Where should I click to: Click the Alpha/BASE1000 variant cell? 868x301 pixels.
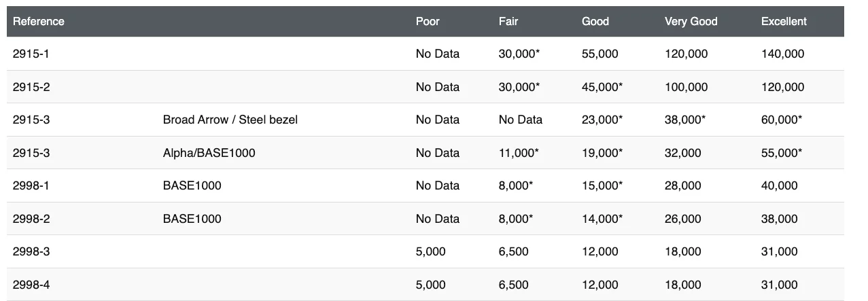(209, 153)
